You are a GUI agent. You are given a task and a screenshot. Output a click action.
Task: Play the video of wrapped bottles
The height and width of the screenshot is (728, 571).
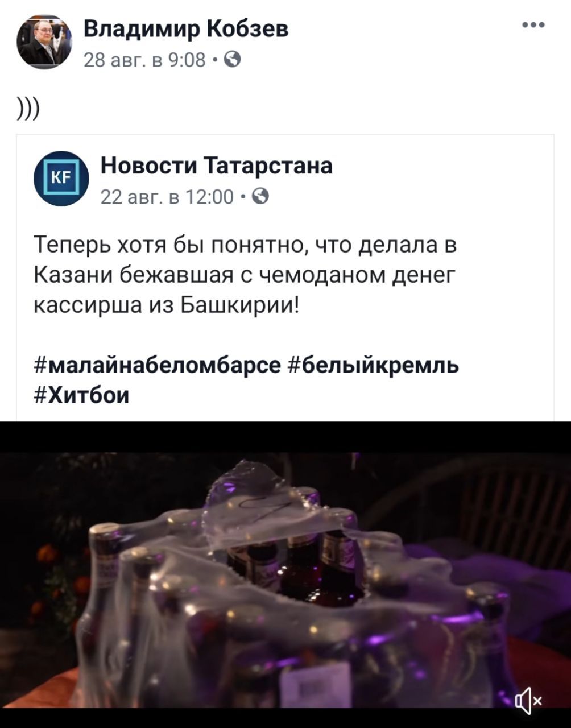coord(285,574)
